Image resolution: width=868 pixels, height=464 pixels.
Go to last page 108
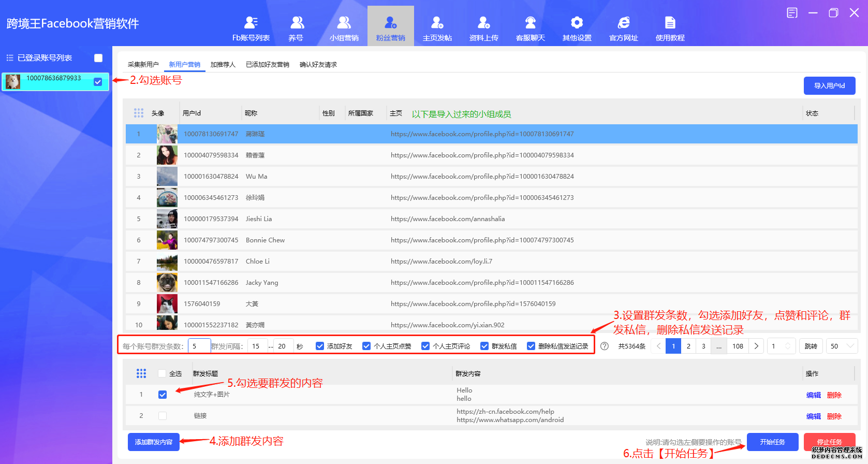pyautogui.click(x=738, y=346)
